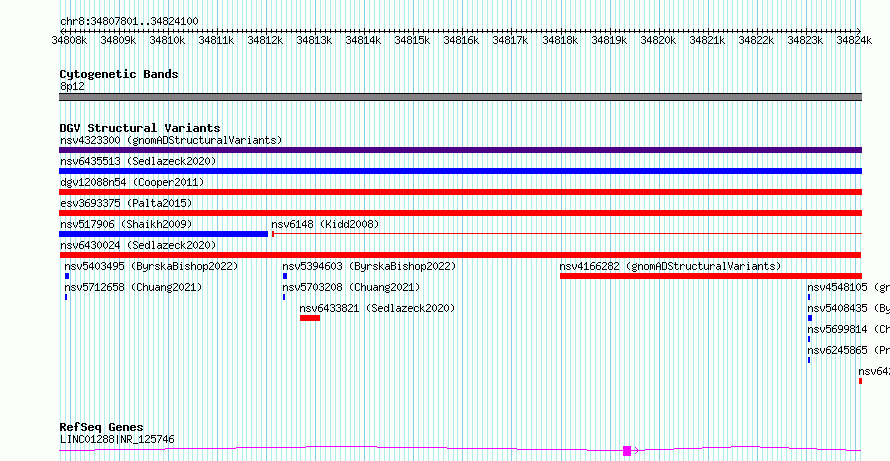890x461 pixels.
Task: Select nsv5712658 (Chuang2021) variant
Action: pyautogui.click(x=133, y=287)
